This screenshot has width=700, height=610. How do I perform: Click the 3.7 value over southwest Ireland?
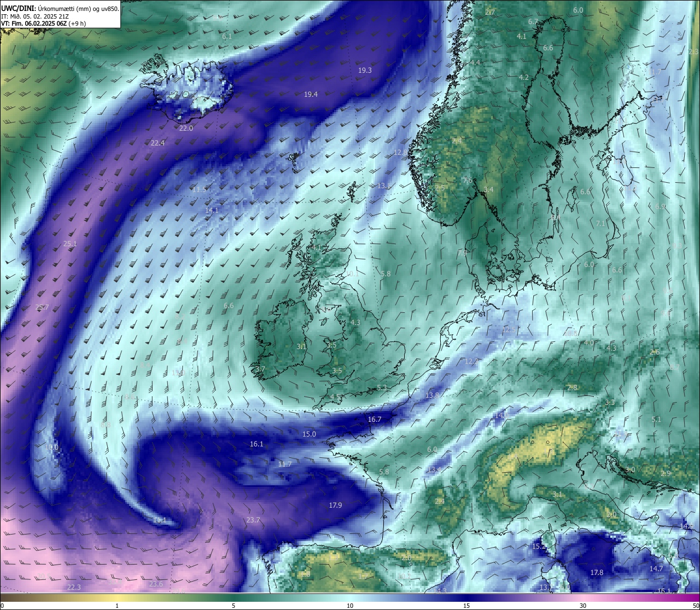260,369
